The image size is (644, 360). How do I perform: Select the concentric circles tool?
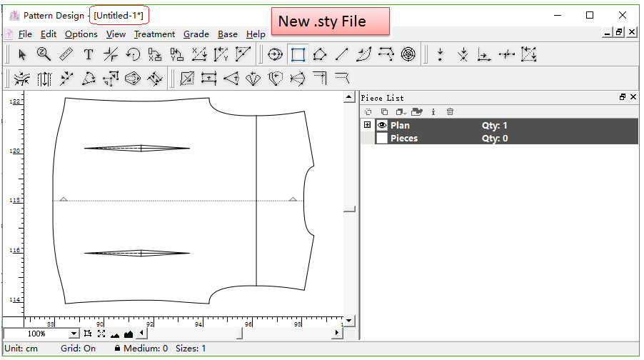click(408, 54)
